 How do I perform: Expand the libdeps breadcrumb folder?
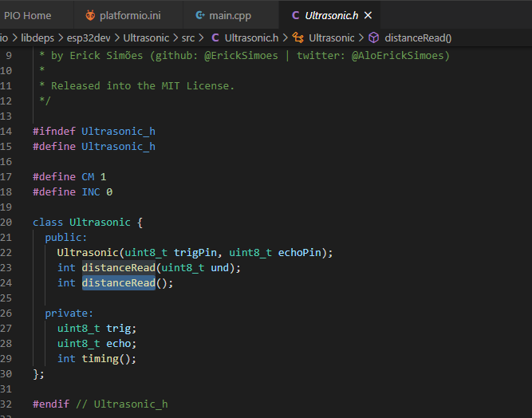[x=37, y=37]
